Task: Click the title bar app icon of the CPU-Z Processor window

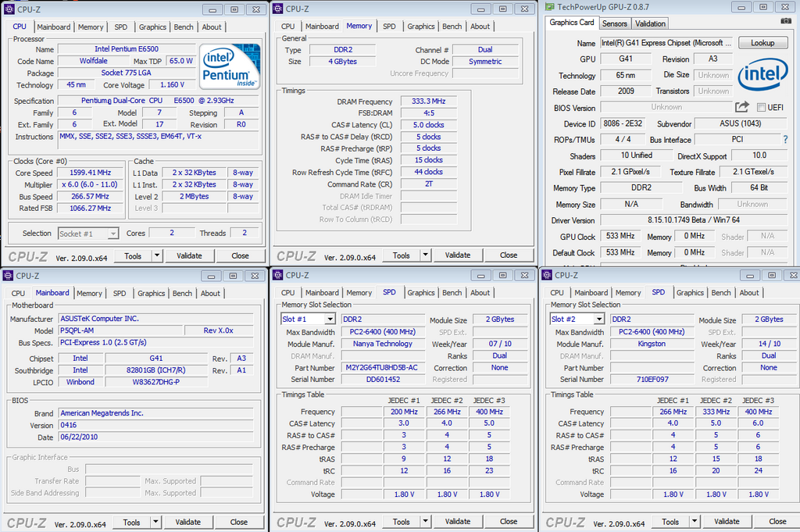Action: point(9,9)
